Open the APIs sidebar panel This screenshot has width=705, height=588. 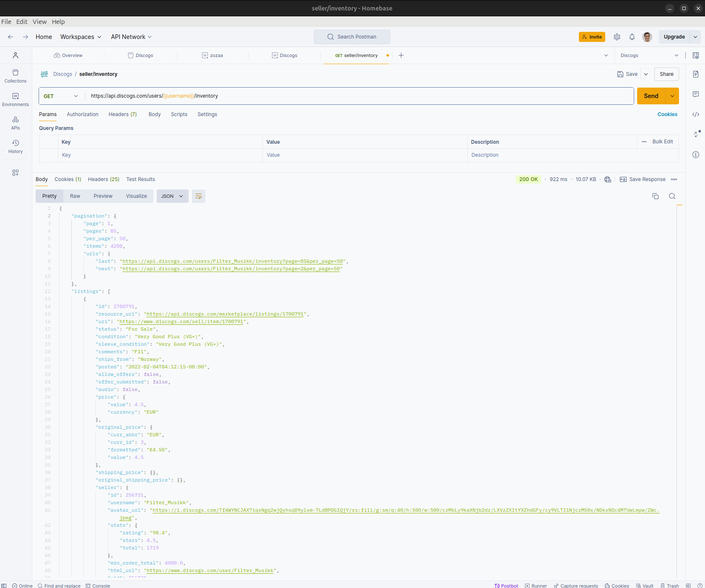point(16,123)
